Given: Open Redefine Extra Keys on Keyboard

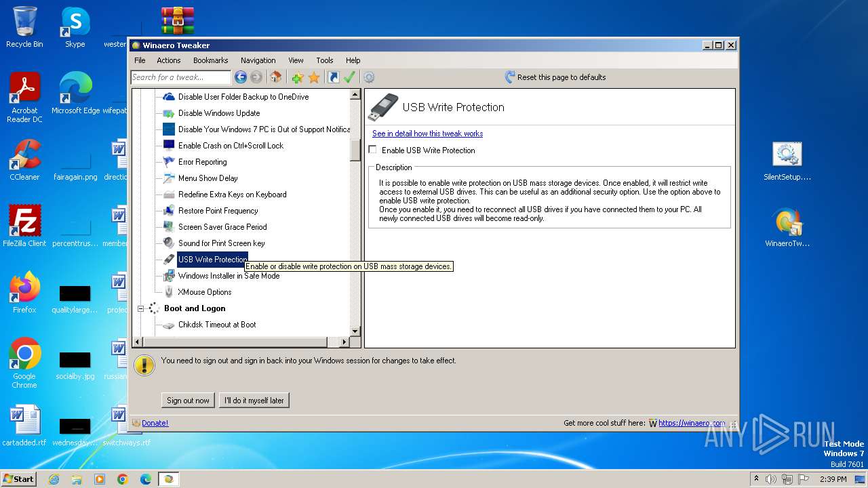Looking at the screenshot, I should pyautogui.click(x=232, y=195).
